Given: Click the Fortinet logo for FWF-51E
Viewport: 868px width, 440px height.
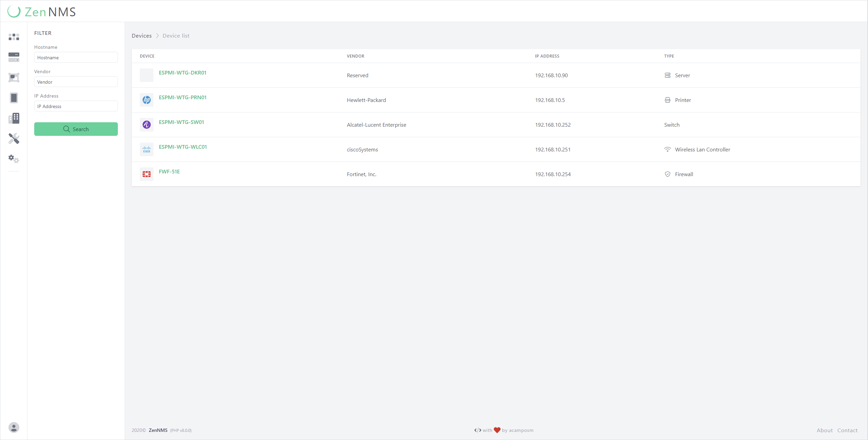Looking at the screenshot, I should click(x=147, y=174).
